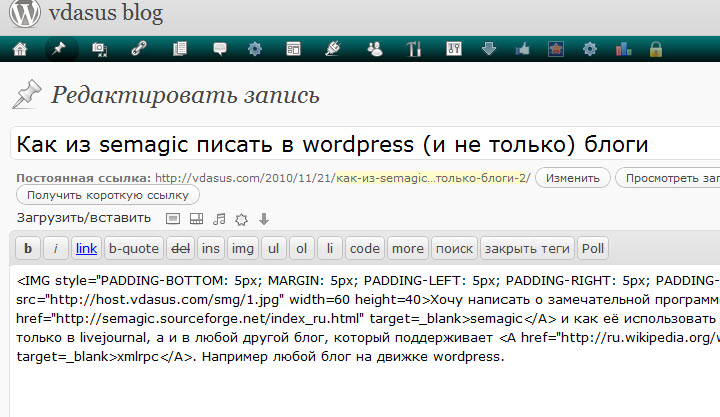This screenshot has height=417, width=720.
Task: Click the padlock icon in the admin bar
Action: click(656, 49)
